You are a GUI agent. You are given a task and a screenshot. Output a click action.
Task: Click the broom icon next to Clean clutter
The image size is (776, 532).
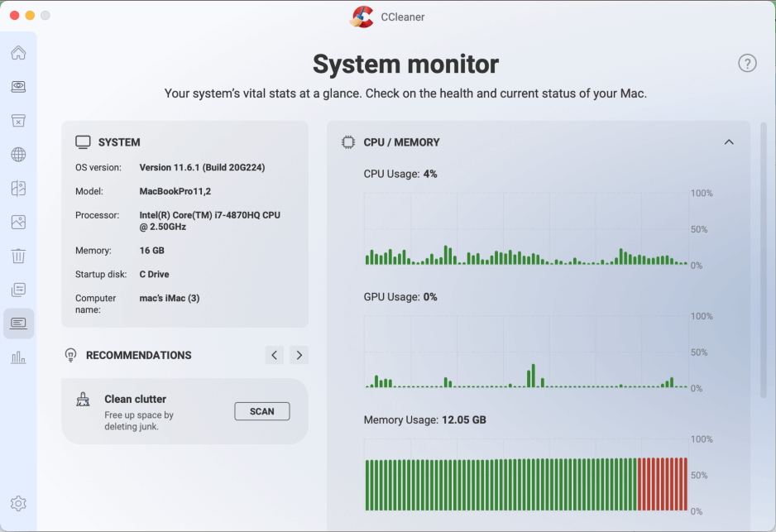tap(83, 400)
